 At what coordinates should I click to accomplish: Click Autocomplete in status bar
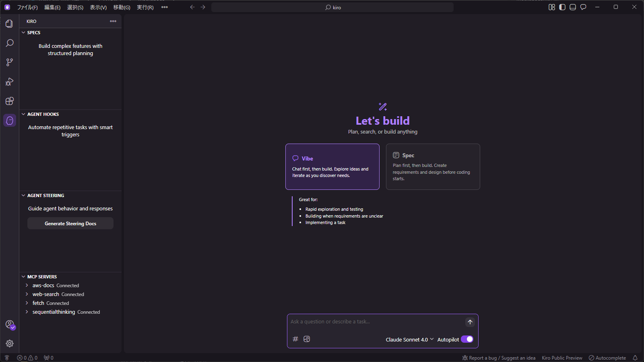[x=607, y=358]
